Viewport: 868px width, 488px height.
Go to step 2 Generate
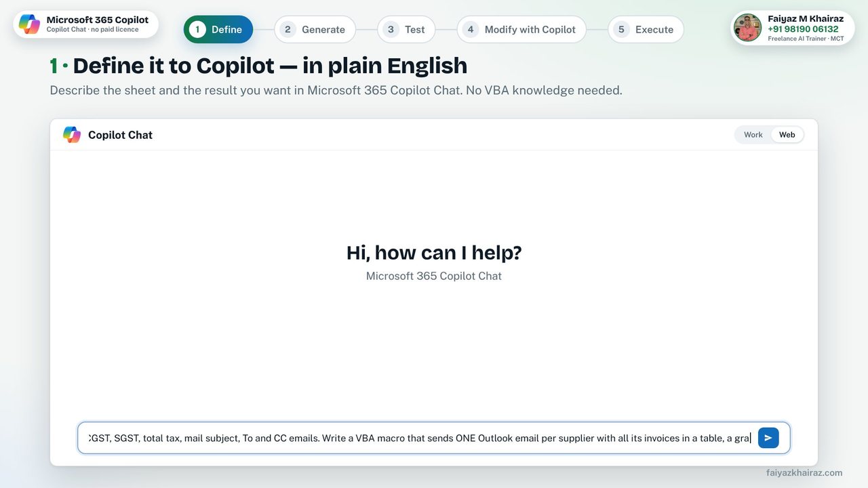pos(315,29)
